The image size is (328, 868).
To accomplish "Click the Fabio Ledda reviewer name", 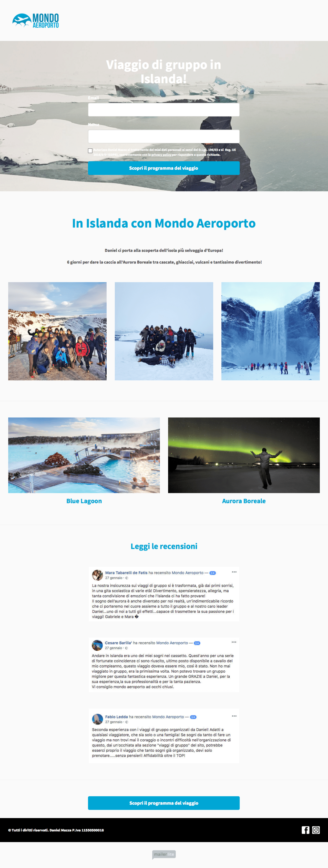I will 116,717.
